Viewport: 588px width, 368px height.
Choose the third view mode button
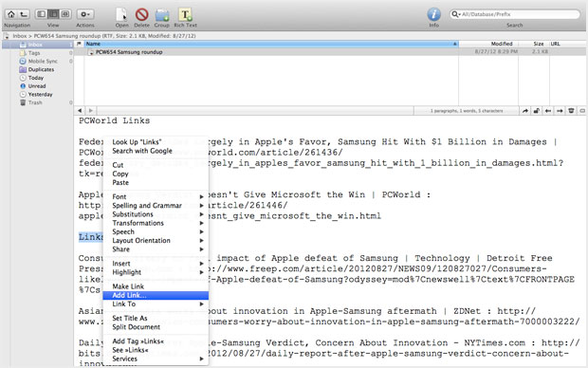tap(65, 14)
